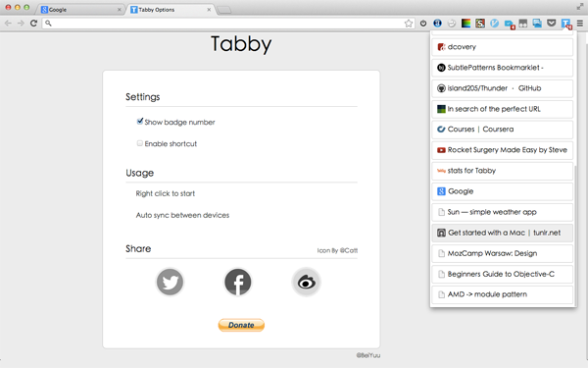
Task: Bookmark page with the star icon
Action: click(409, 24)
